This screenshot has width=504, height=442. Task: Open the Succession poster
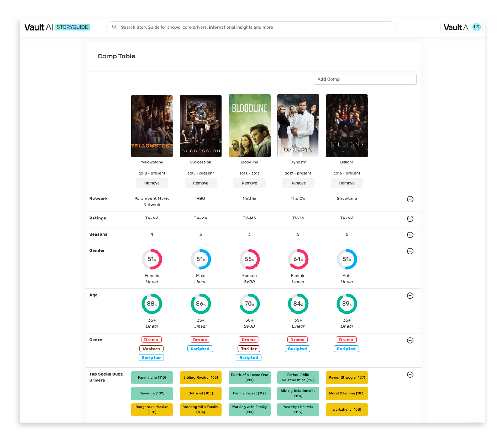[201, 126]
